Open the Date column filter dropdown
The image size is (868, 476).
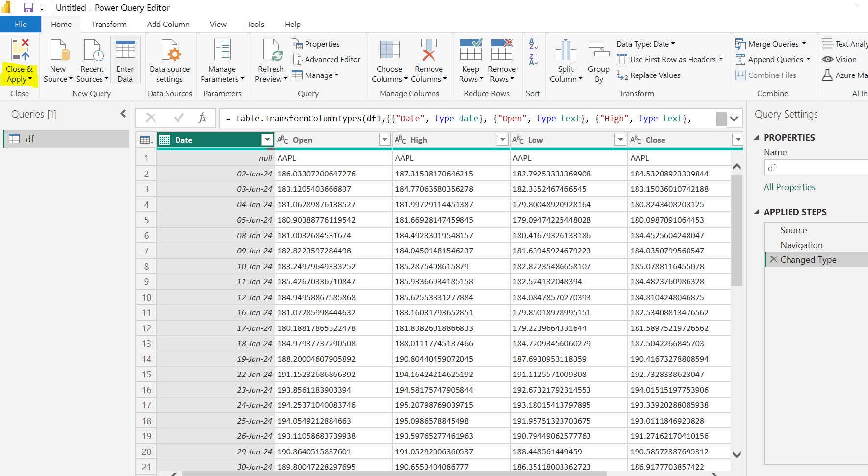pos(267,140)
